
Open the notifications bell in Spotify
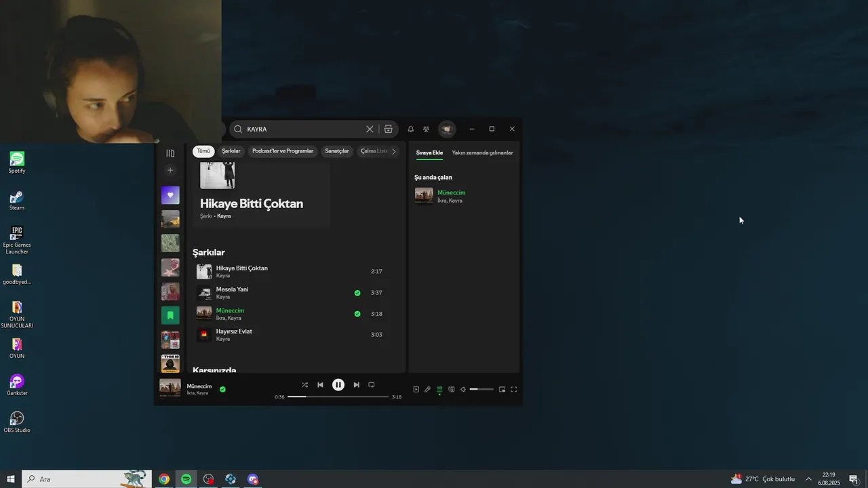tap(410, 129)
